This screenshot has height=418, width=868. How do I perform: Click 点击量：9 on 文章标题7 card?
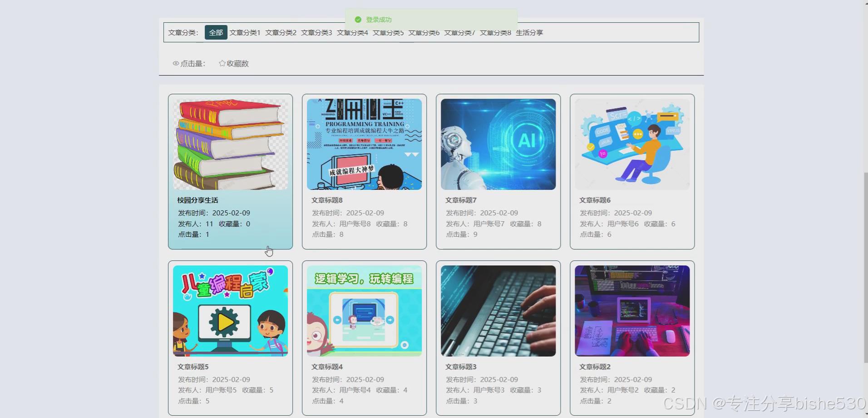tap(461, 234)
